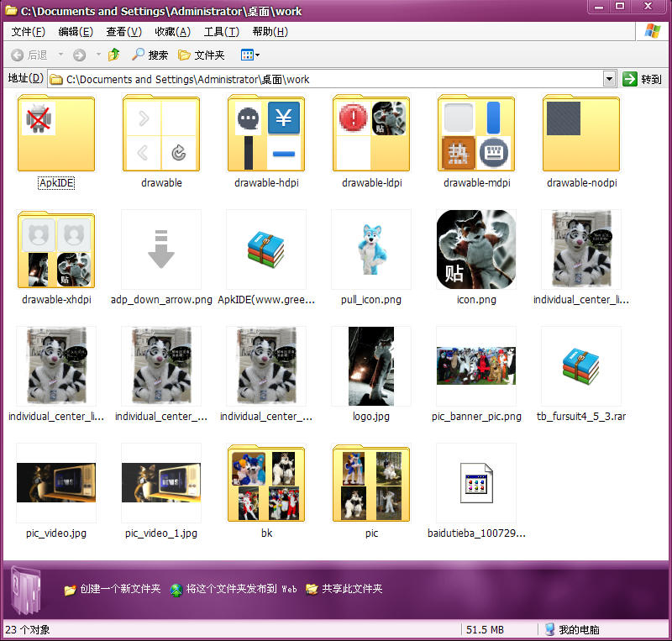
Task: Open the Views dropdown in toolbar
Action: [250, 55]
